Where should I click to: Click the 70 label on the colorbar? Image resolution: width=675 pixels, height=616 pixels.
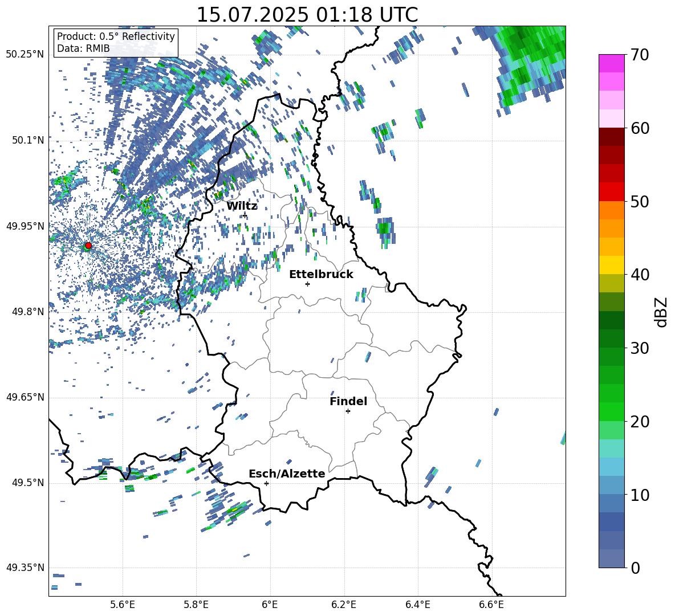click(639, 55)
